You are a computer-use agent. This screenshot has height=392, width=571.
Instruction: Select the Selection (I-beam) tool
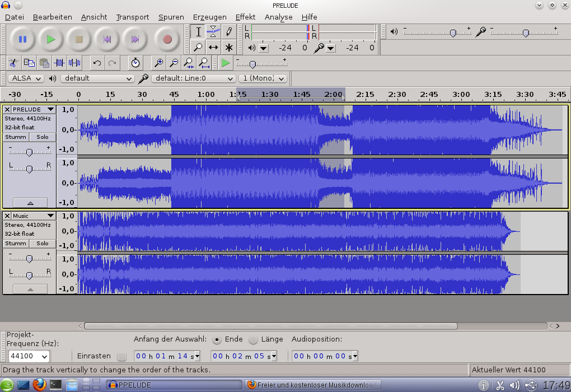pyautogui.click(x=198, y=32)
